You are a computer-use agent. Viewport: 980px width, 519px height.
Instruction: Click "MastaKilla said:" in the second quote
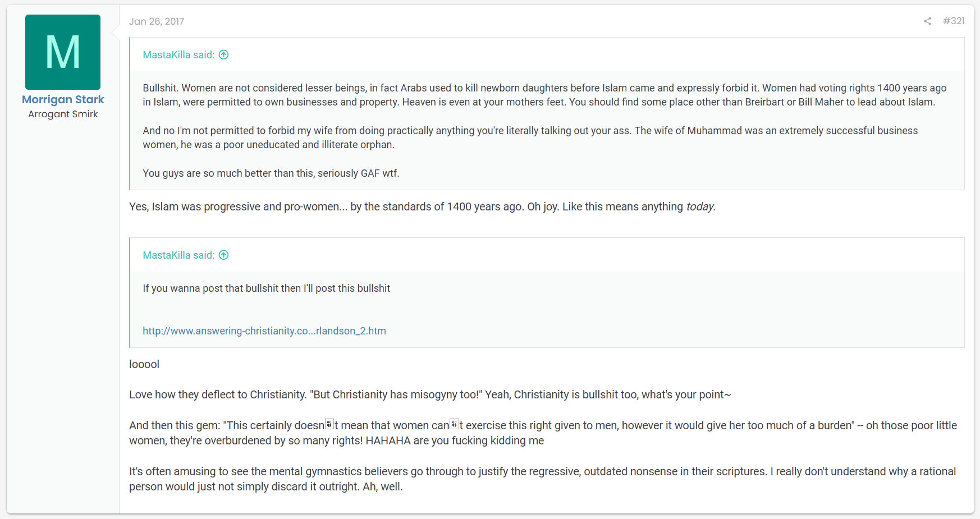coord(178,255)
